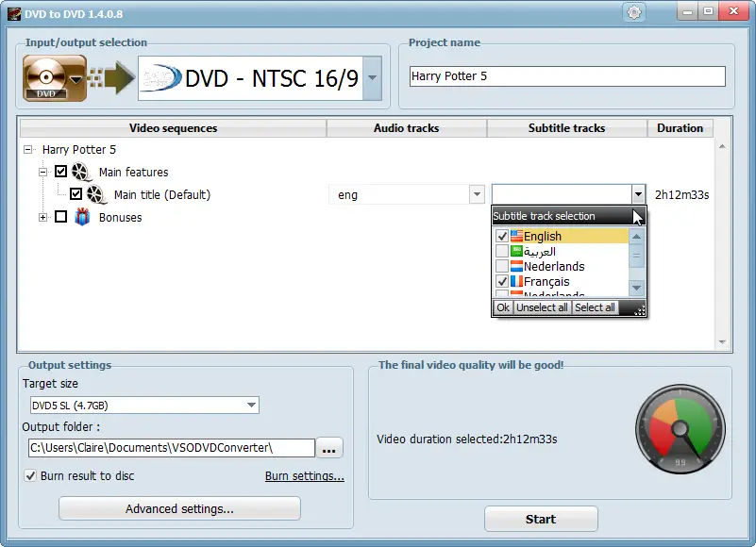Click the film reel icon beside Main title

[x=96, y=194]
